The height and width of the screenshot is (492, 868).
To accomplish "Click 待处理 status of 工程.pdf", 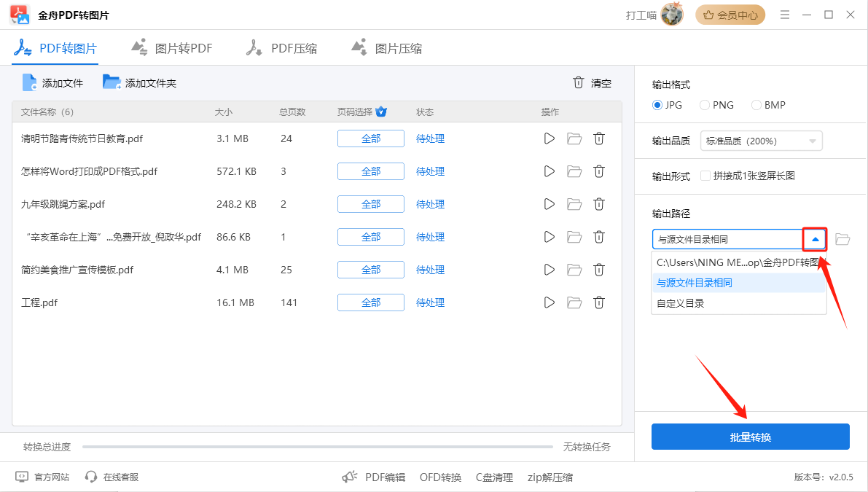I will point(430,302).
